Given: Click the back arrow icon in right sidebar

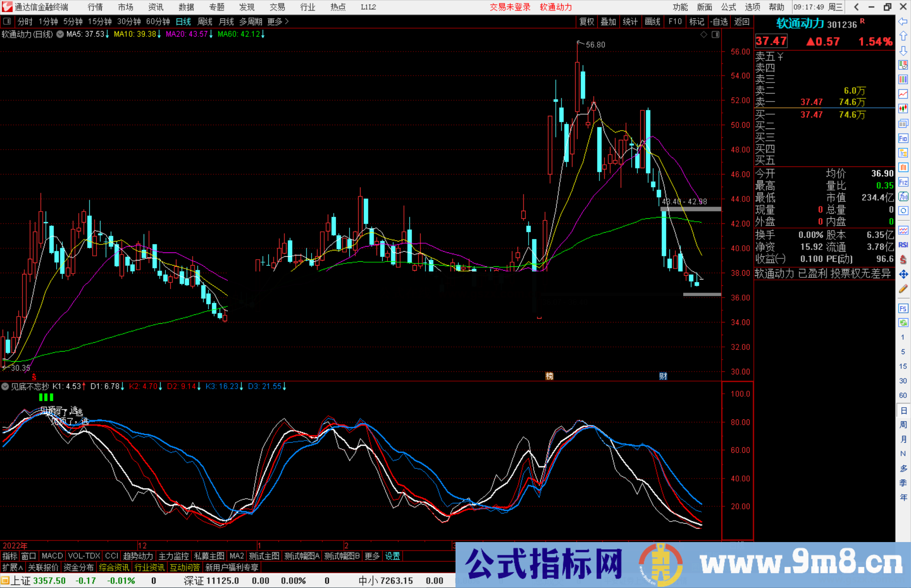Looking at the screenshot, I should (x=903, y=21).
